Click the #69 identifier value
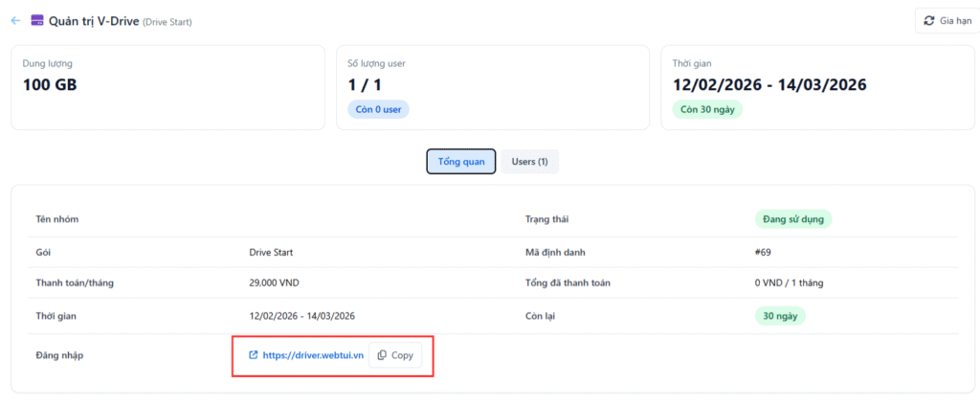 point(764,251)
